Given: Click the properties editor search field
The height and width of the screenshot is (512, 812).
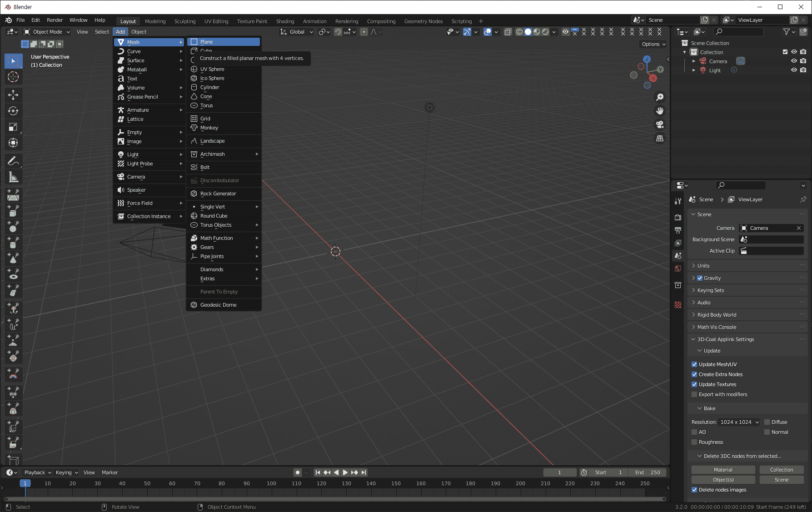Looking at the screenshot, I should coord(741,185).
